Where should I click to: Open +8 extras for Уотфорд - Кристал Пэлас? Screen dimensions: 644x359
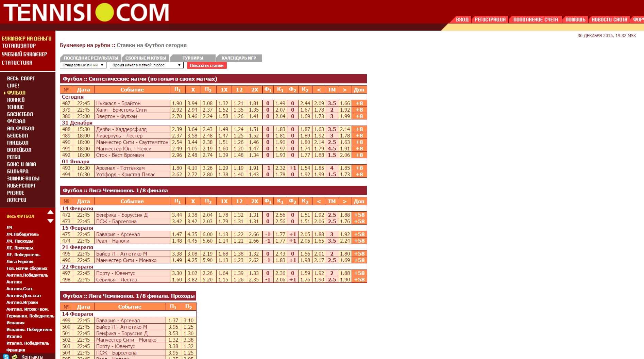click(x=359, y=174)
